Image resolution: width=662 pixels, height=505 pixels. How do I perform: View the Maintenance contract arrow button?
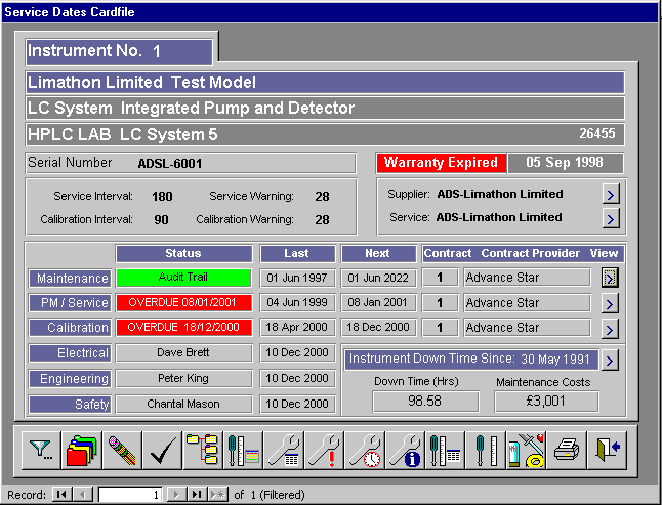(610, 277)
